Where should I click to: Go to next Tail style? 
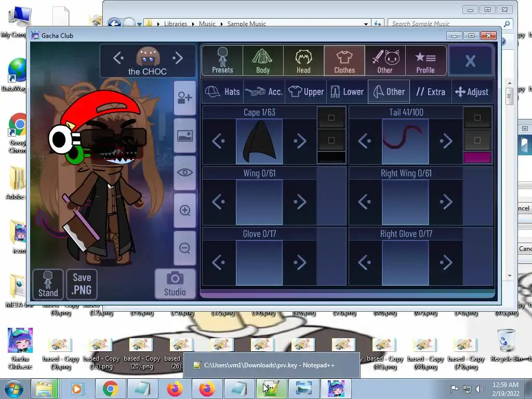pyautogui.click(x=446, y=141)
